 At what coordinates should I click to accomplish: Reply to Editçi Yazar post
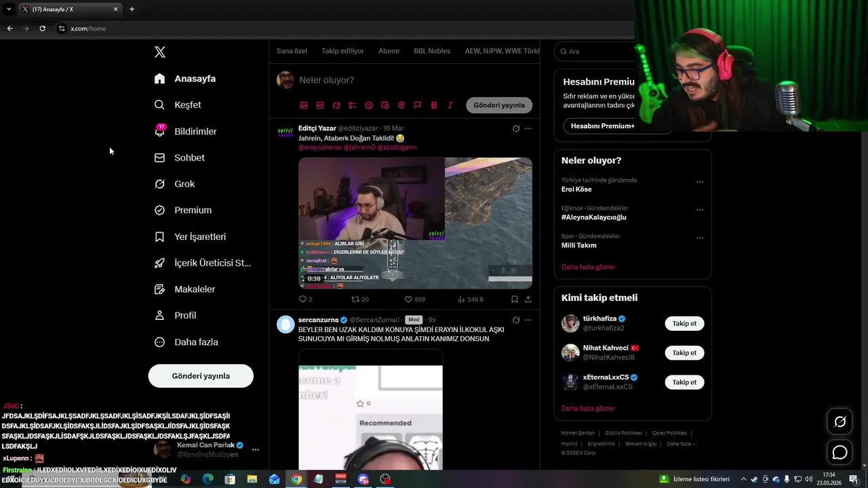point(306,300)
